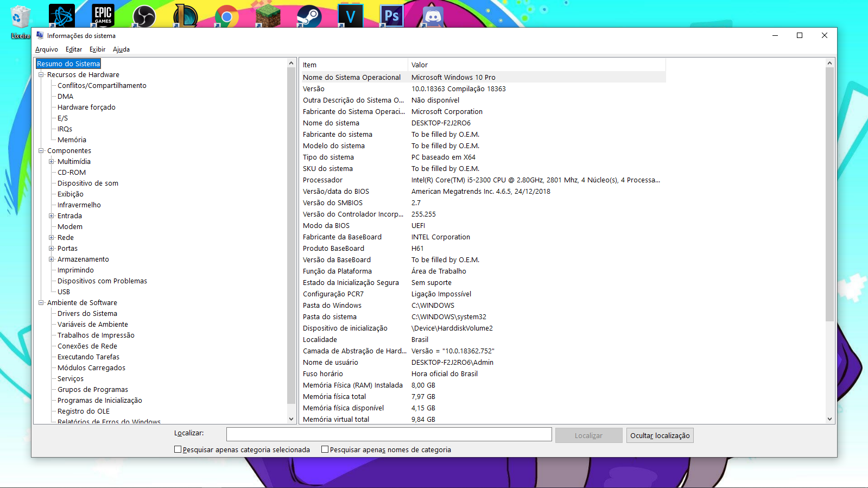868x488 pixels.
Task: Select the Exibição tree item
Action: click(71, 194)
